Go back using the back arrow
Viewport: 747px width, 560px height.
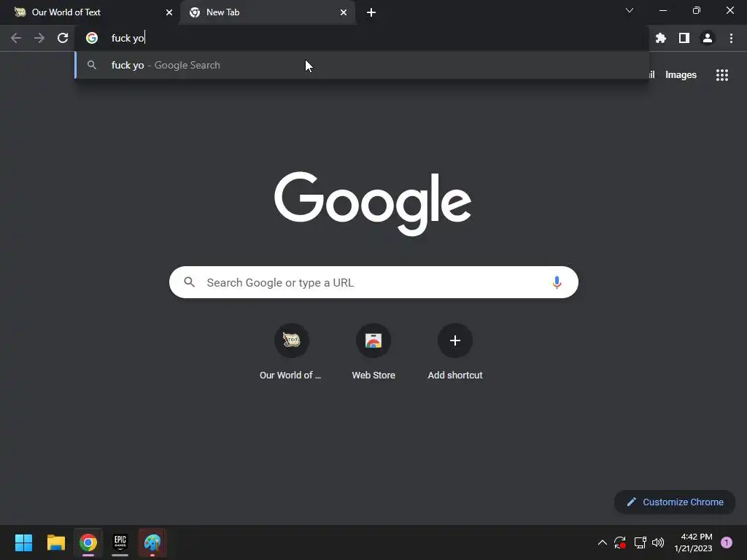point(16,38)
